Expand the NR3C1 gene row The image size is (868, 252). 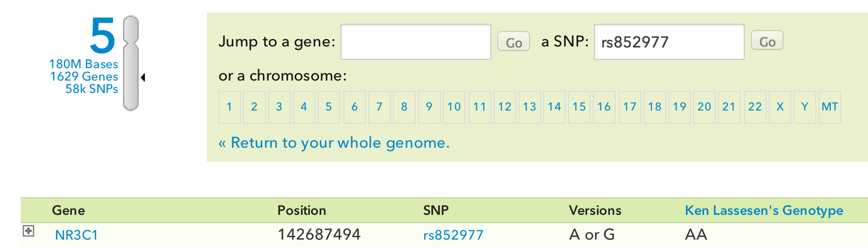click(x=28, y=231)
